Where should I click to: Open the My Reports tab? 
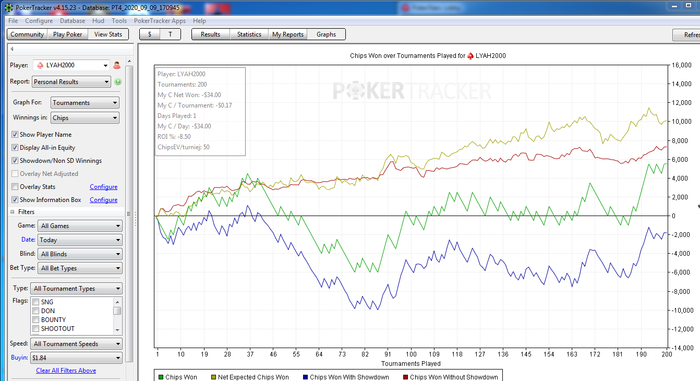pyautogui.click(x=288, y=34)
